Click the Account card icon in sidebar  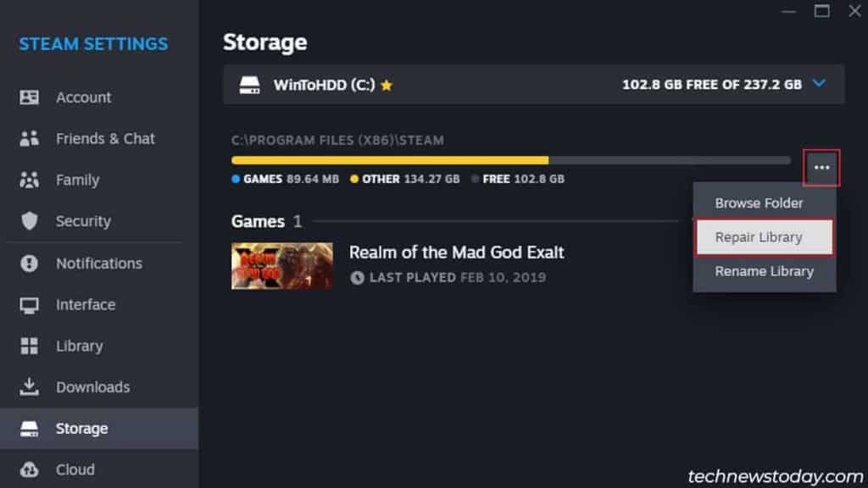[x=30, y=97]
